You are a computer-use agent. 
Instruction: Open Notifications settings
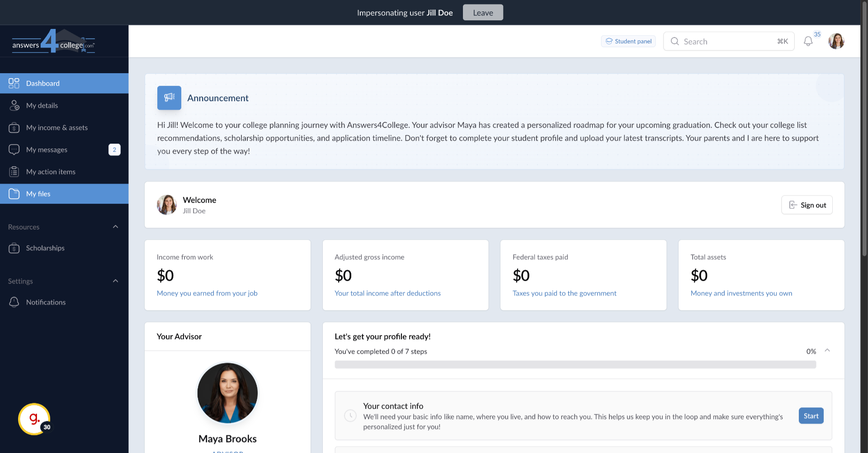(64, 302)
